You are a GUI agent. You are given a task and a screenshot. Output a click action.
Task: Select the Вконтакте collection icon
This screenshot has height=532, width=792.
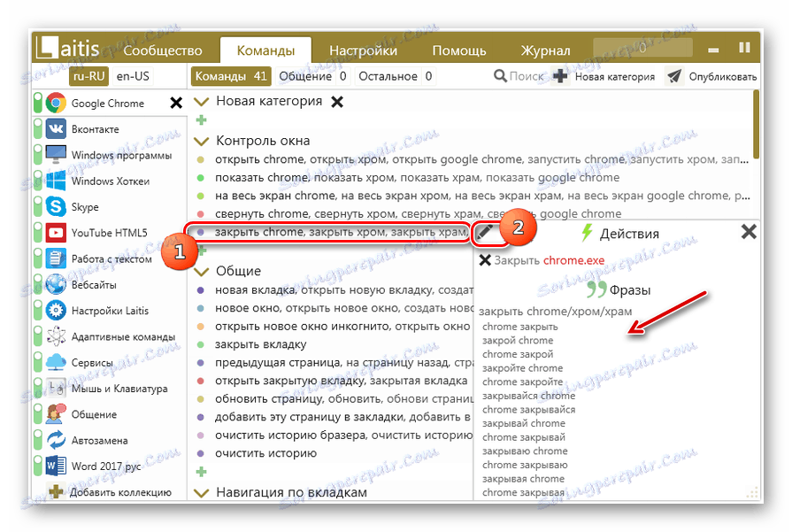[x=56, y=129]
